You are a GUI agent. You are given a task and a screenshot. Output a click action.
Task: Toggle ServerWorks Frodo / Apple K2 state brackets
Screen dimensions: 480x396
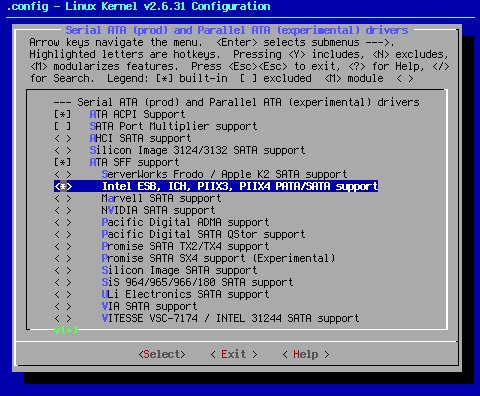pyautogui.click(x=63, y=174)
